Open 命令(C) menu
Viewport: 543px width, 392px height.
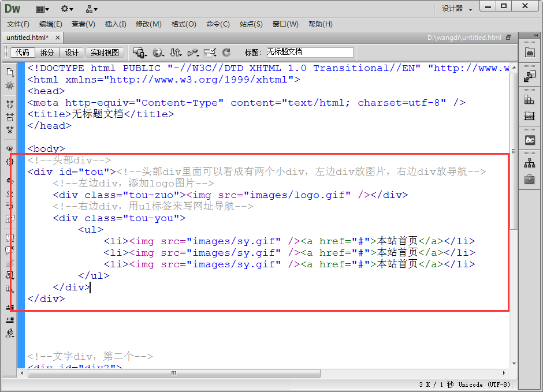tap(218, 24)
